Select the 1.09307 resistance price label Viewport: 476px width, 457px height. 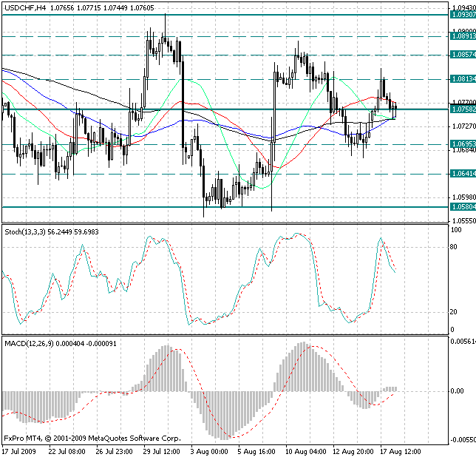click(462, 15)
